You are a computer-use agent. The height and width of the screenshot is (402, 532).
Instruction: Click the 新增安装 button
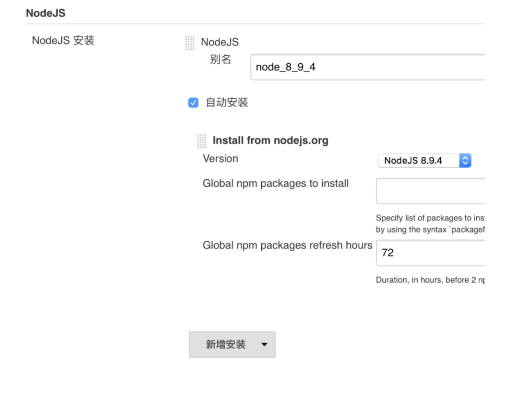tap(232, 344)
